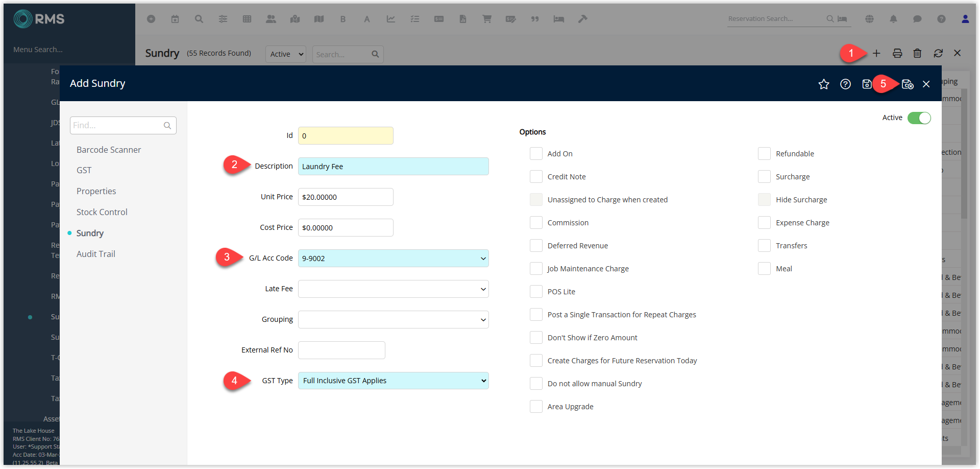Open the notifications bell icon
Screen dimensions: 980x469
point(893,19)
